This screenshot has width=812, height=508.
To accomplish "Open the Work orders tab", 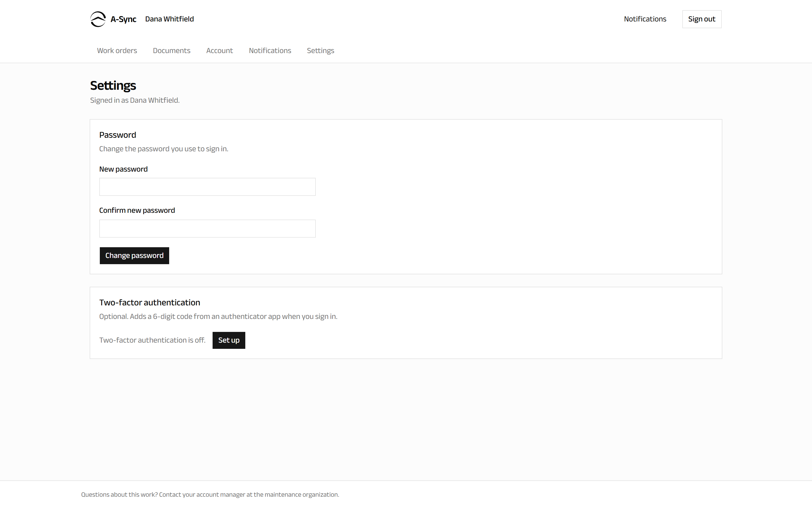I will click(x=117, y=51).
